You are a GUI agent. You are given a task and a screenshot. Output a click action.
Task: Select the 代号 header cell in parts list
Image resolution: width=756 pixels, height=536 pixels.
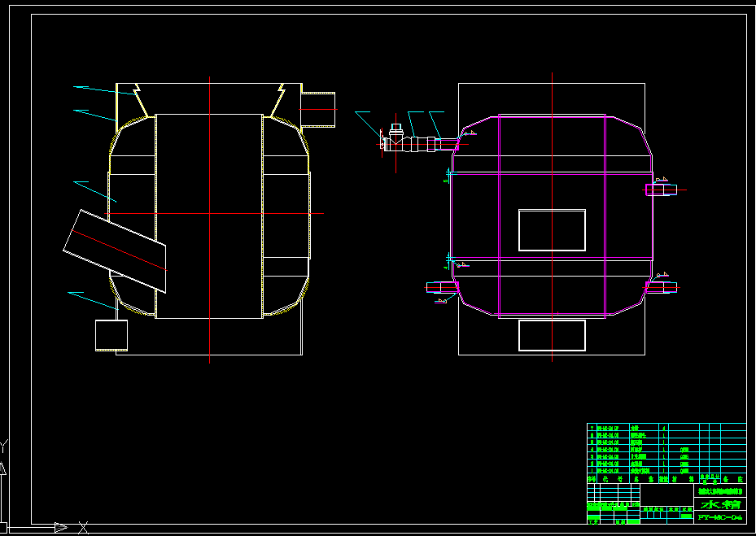pyautogui.click(x=613, y=479)
